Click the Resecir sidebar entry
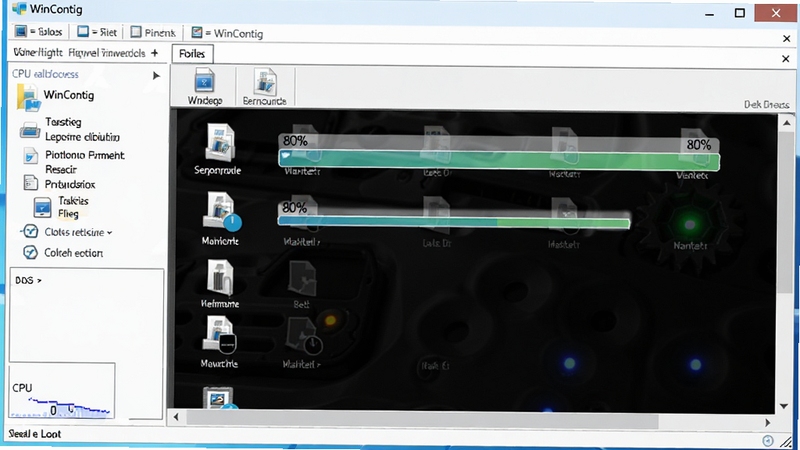Screen dimensions: 800x450 tap(61, 169)
